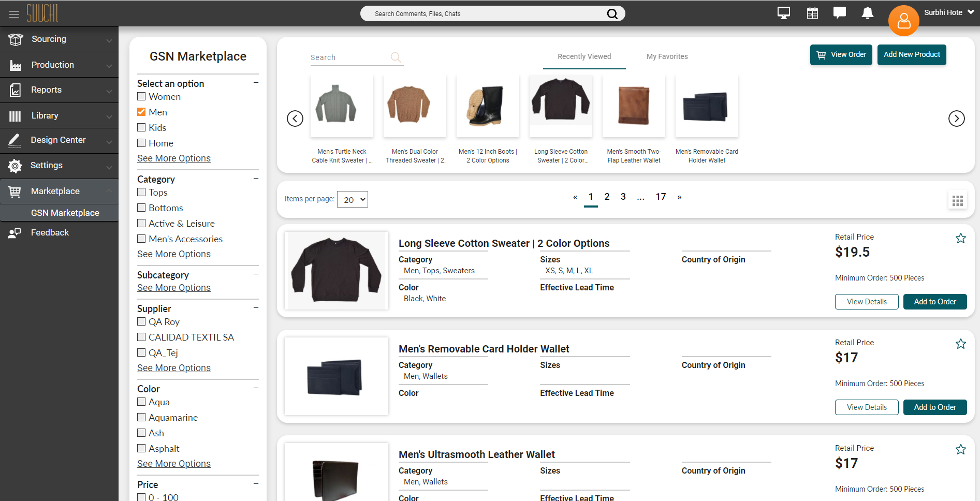Check the Tops category checkbox
This screenshot has width=980, height=501.
click(x=141, y=192)
